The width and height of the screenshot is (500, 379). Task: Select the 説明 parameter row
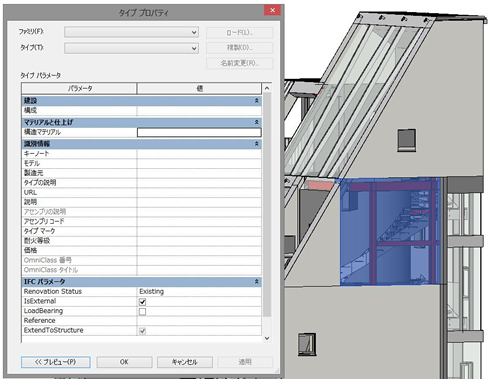pos(142,202)
